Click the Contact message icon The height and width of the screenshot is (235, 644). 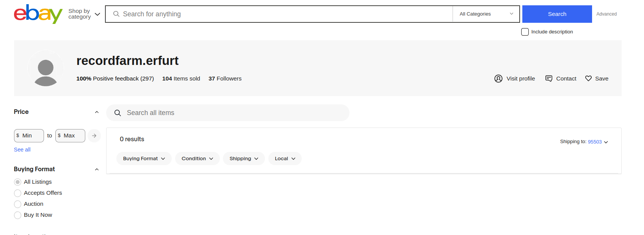(548, 79)
